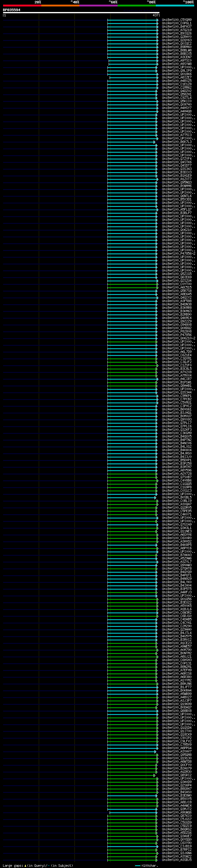Click the white query length bar
The width and height of the screenshot is (197, 868).
tap(81, 13)
